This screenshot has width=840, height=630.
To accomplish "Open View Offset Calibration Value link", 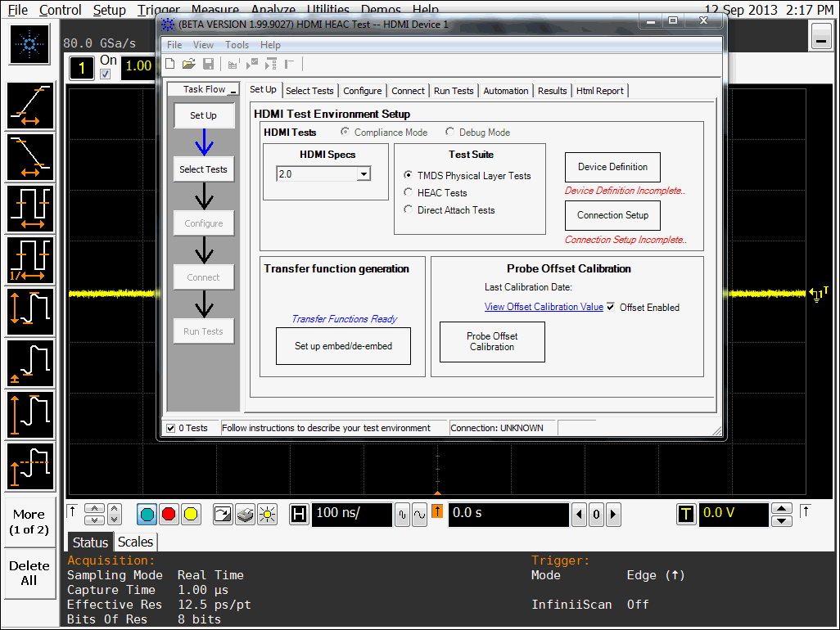I will pos(544,308).
